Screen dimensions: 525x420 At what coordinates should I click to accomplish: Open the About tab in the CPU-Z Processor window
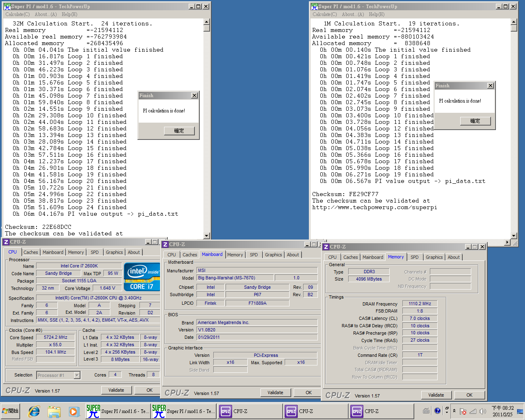134,252
